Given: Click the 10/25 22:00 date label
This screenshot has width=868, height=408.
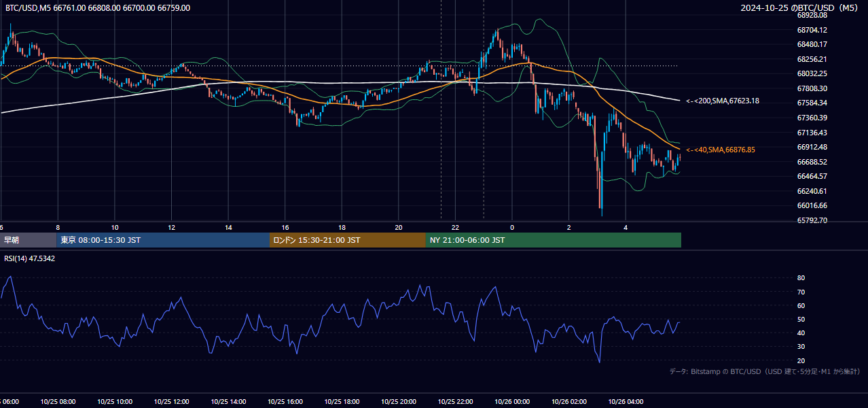Looking at the screenshot, I should point(456,402).
